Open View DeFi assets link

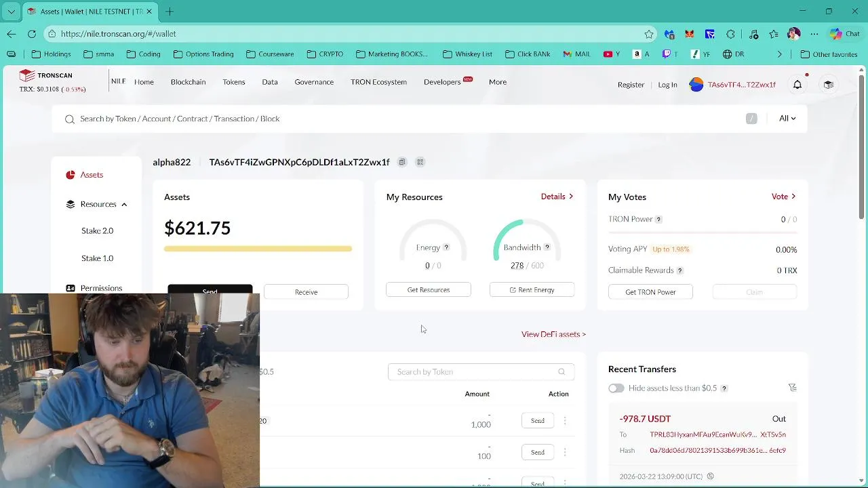(553, 334)
